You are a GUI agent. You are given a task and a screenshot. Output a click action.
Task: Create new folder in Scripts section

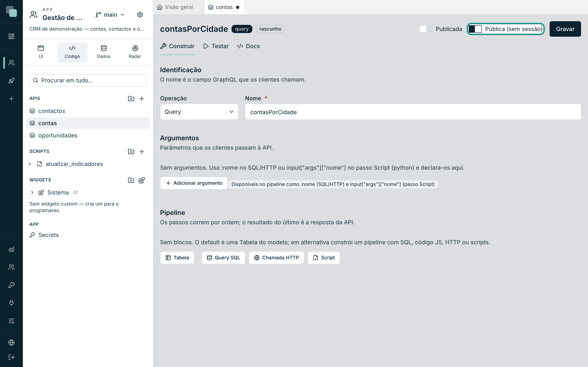point(131,152)
